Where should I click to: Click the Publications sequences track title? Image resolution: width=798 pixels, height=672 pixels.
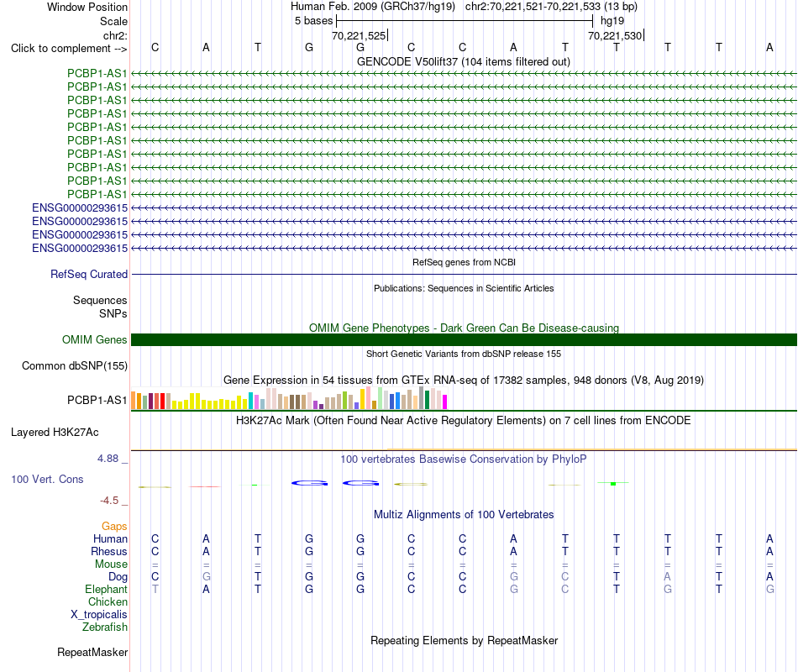[464, 288]
